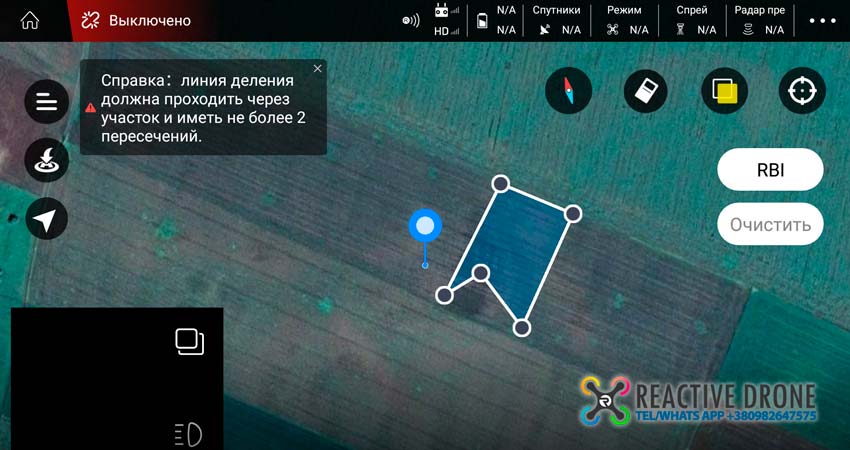Close the Справка hint popup
This screenshot has width=850, height=450.
(x=318, y=68)
